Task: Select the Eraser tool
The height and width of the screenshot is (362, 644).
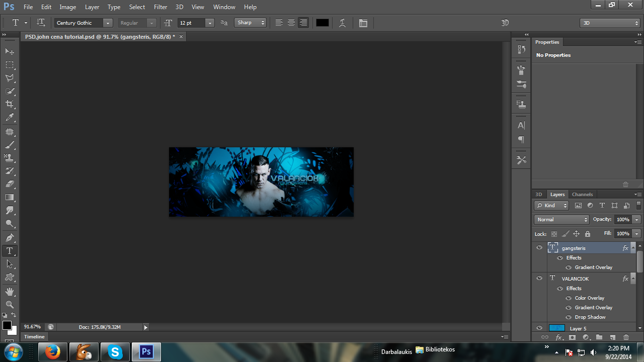Action: click(x=10, y=184)
